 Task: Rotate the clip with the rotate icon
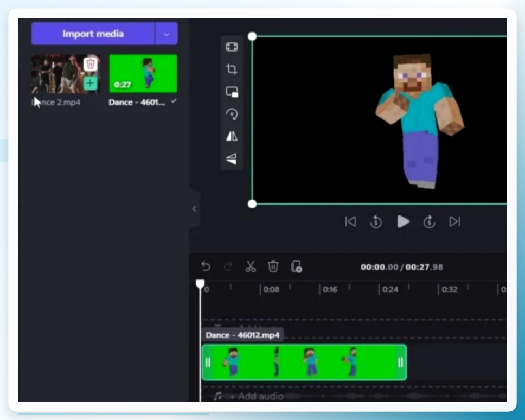(x=232, y=114)
